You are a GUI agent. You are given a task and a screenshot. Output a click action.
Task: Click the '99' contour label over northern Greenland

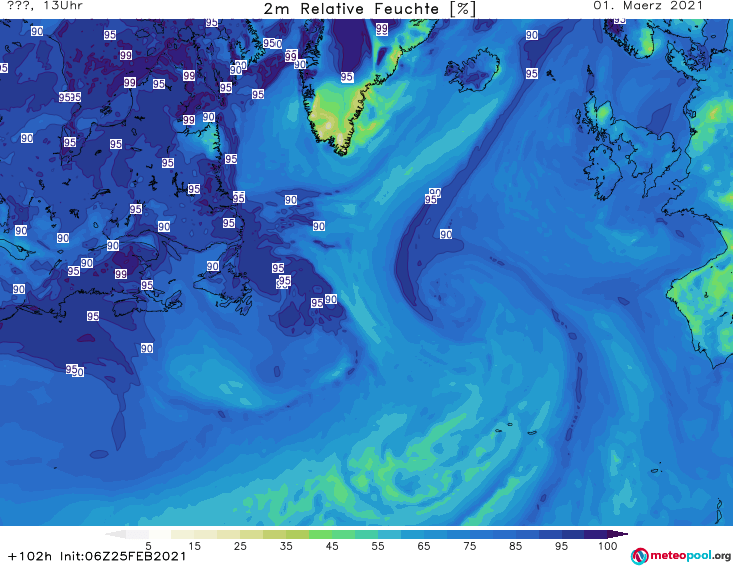click(382, 29)
